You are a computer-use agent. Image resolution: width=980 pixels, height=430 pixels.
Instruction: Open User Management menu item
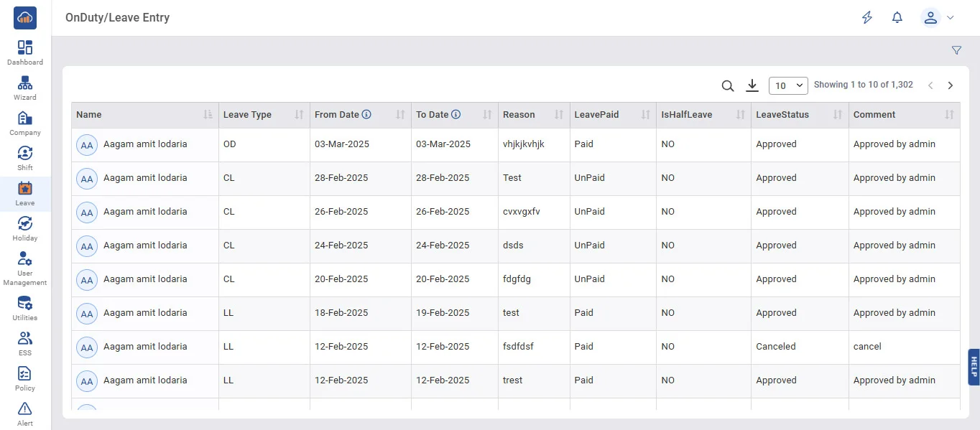(x=25, y=268)
